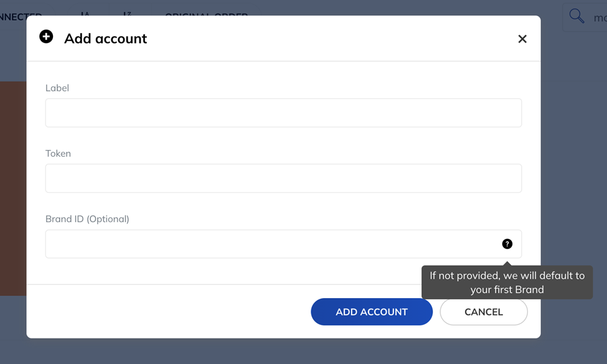This screenshot has height=364, width=607.
Task: Click the 'Label' field caption text
Action: (x=57, y=88)
